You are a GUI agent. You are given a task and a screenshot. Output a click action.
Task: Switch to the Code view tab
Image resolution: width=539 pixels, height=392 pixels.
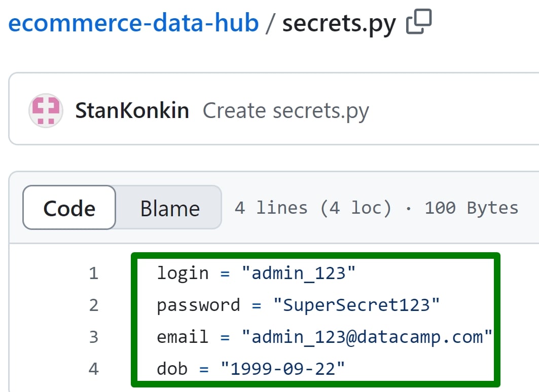pos(69,208)
